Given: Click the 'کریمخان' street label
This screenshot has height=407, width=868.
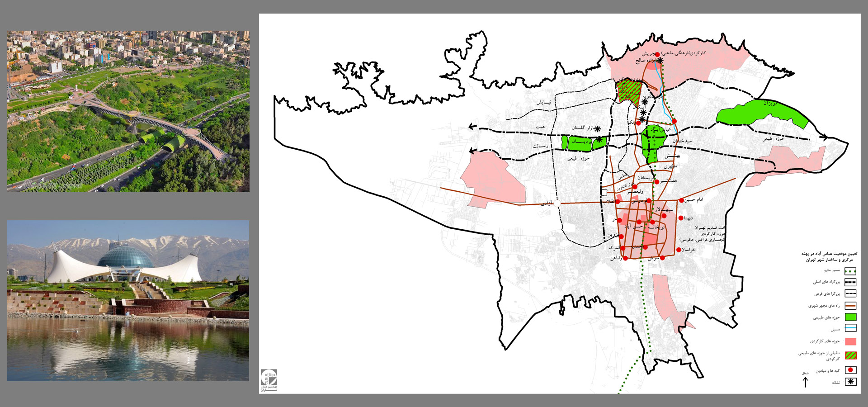Looking at the screenshot, I should 646,178.
